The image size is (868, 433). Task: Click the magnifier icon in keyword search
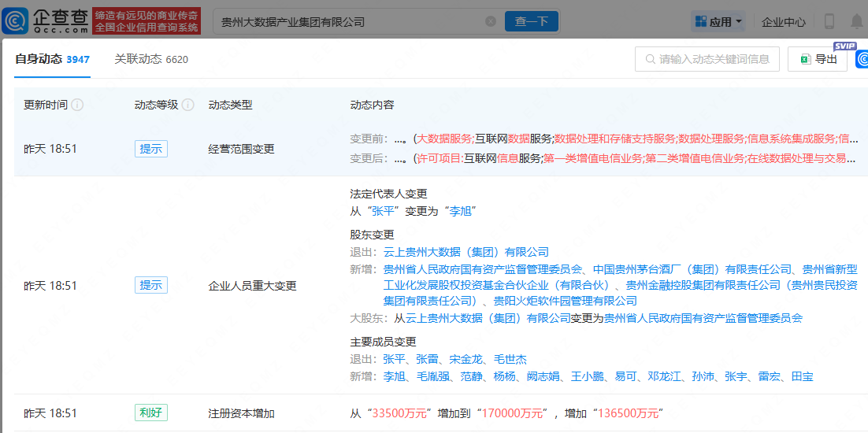(651, 59)
